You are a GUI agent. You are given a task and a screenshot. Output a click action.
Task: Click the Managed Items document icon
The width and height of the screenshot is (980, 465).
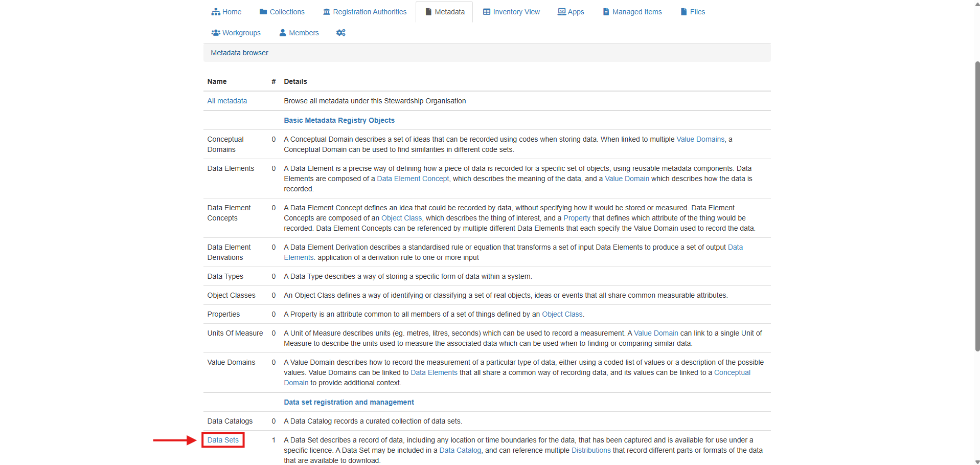[606, 12]
